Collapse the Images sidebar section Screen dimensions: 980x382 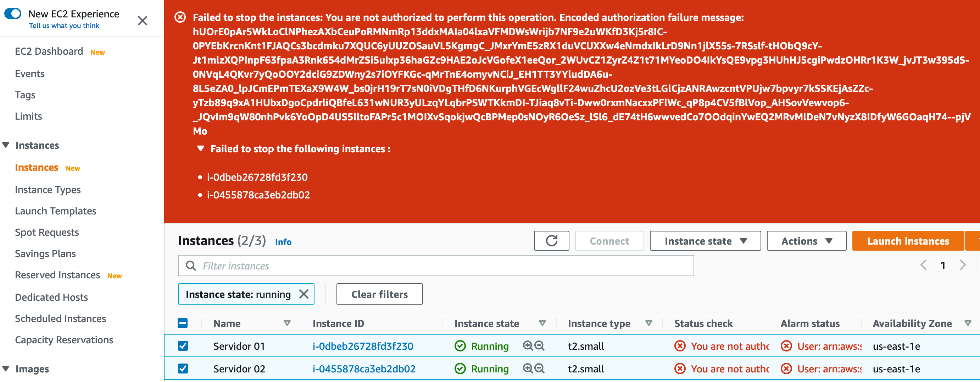(x=6, y=369)
